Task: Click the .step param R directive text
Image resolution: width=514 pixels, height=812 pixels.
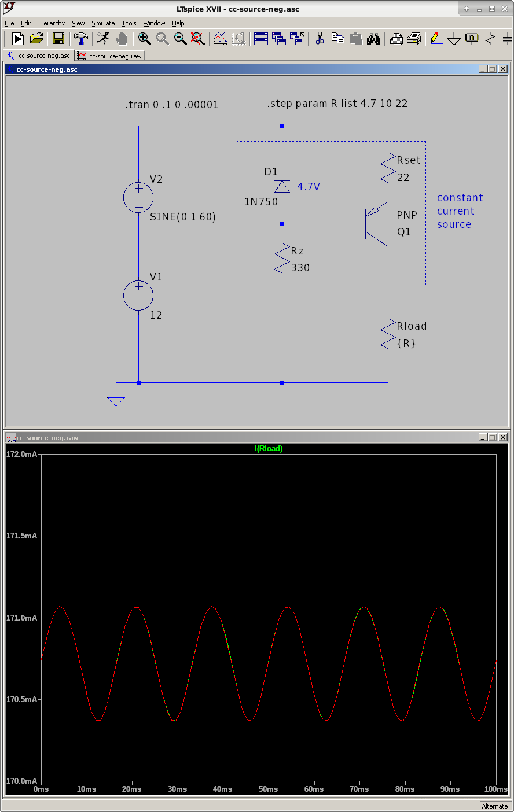Action: tap(337, 104)
